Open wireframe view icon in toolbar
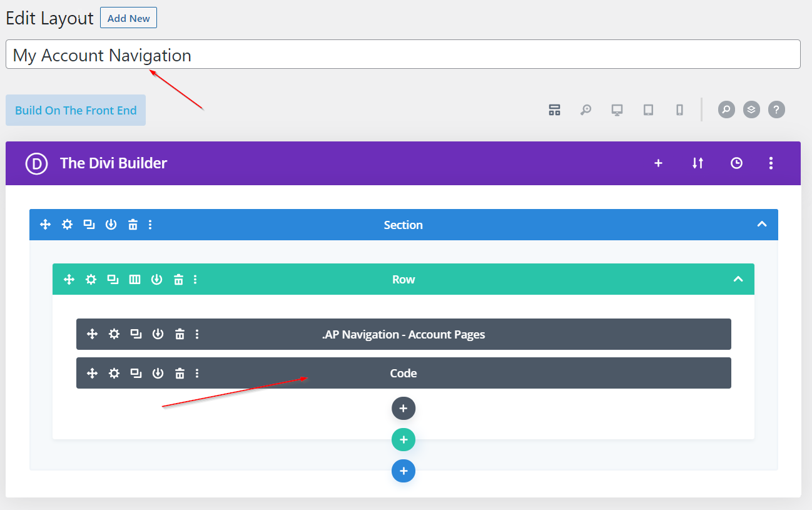The height and width of the screenshot is (510, 812). (554, 110)
